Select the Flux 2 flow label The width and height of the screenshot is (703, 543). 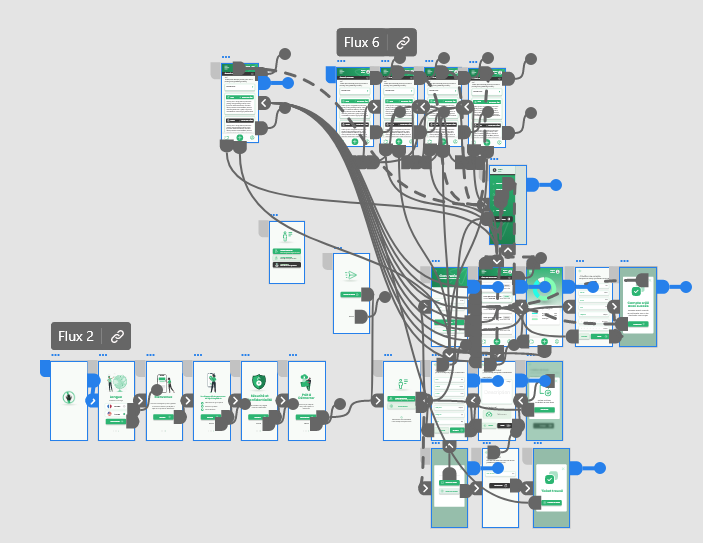76,337
